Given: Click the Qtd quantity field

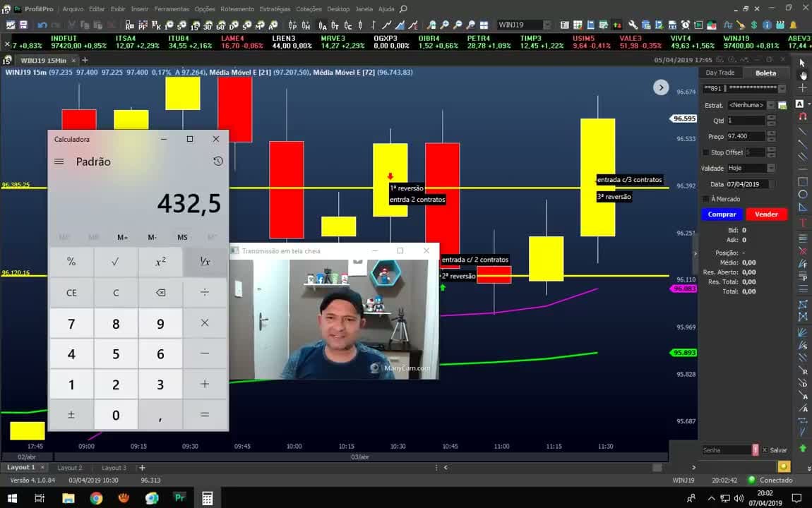Looking at the screenshot, I should (x=746, y=121).
